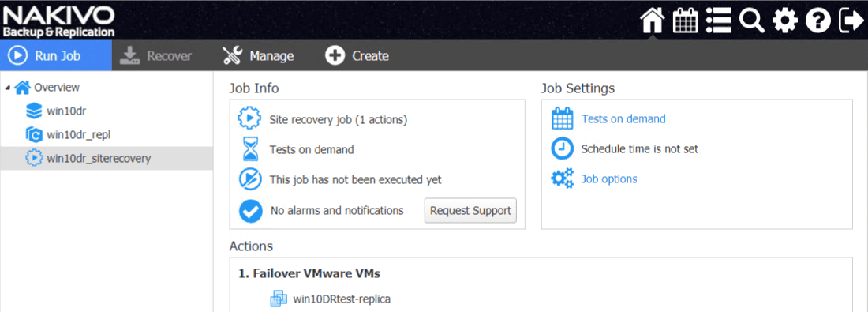Image resolution: width=868 pixels, height=312 pixels.
Task: Open the Home dashboard icon
Action: tap(652, 21)
